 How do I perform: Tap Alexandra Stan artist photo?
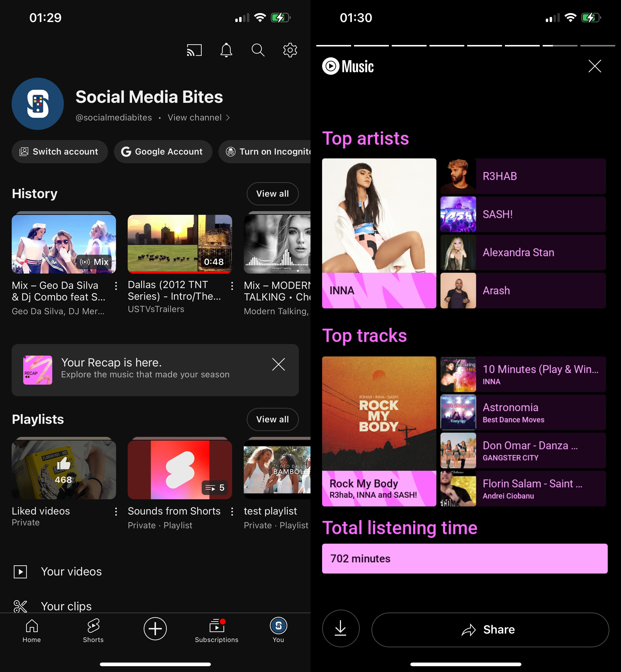click(458, 253)
